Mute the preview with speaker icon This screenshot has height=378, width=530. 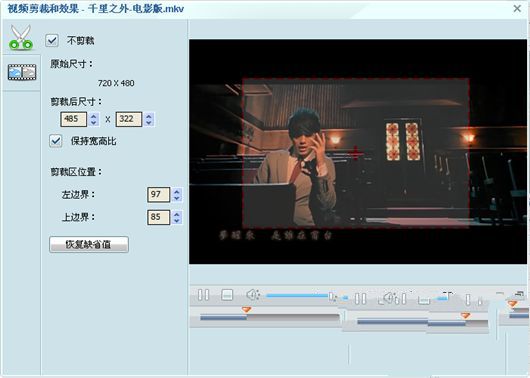click(252, 295)
